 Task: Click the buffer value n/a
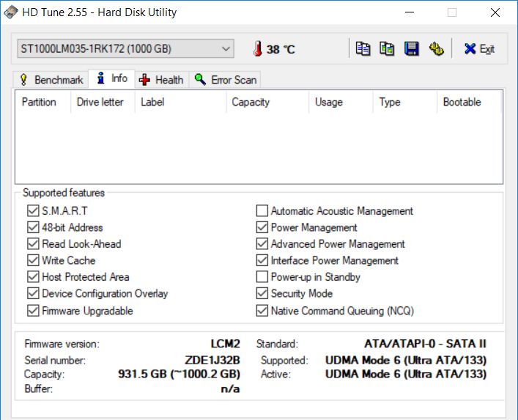230,388
